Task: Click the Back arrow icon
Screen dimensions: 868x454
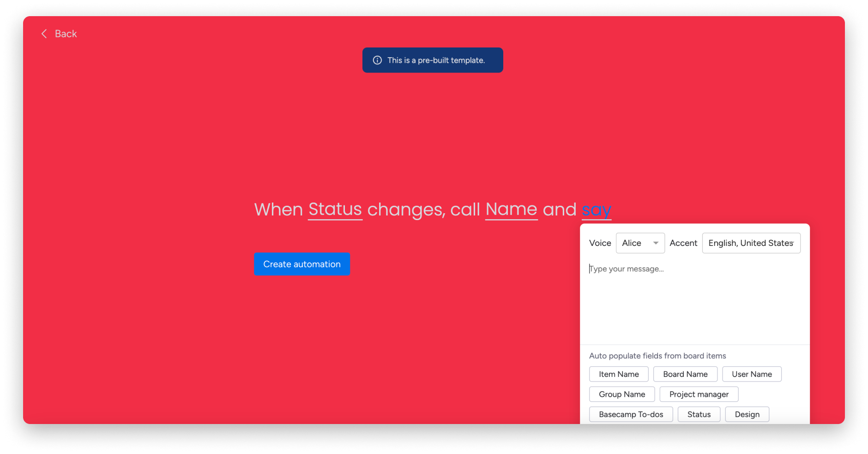Action: (44, 34)
